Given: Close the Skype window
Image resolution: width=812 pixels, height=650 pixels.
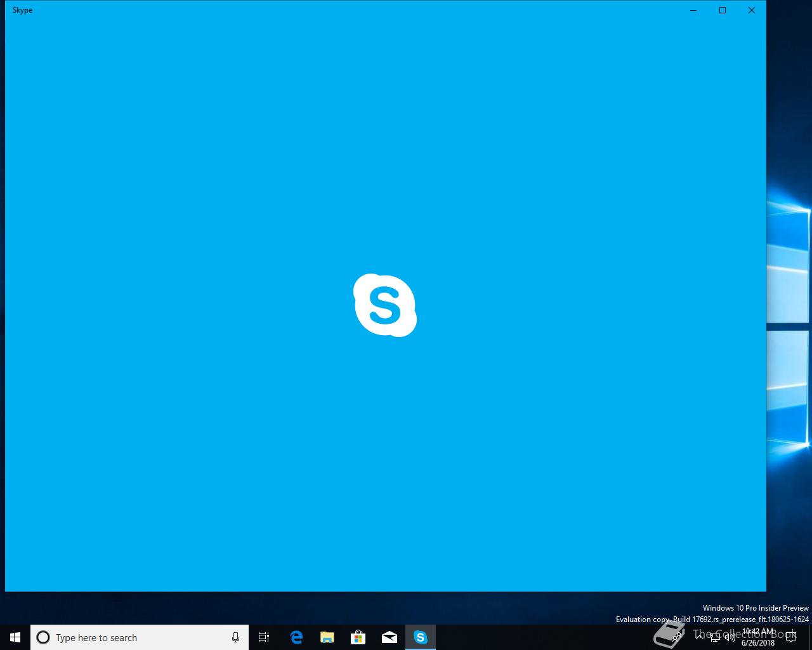Looking at the screenshot, I should [752, 10].
